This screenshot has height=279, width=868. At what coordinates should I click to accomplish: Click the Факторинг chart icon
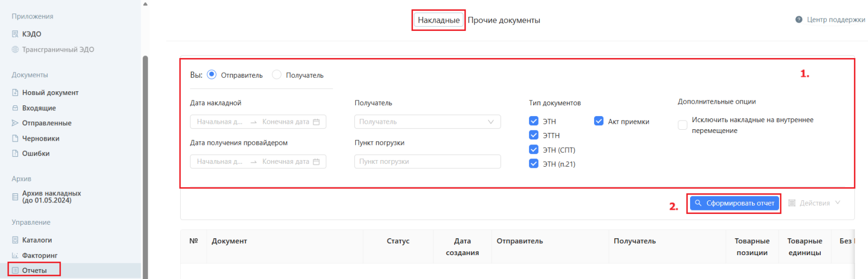click(15, 256)
